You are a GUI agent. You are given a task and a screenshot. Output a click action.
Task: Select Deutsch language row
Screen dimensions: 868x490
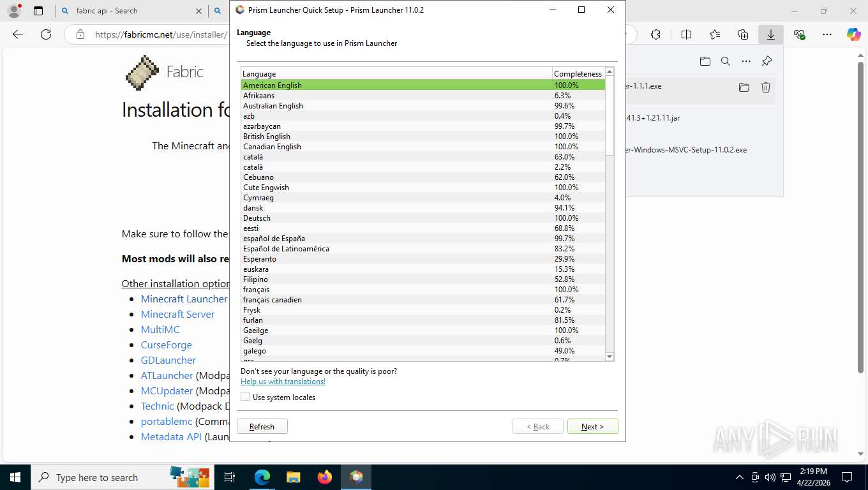[423, 218]
